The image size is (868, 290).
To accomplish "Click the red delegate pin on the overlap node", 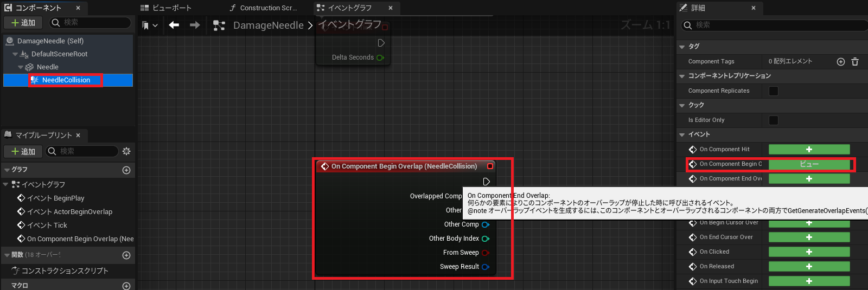I will click(x=490, y=166).
